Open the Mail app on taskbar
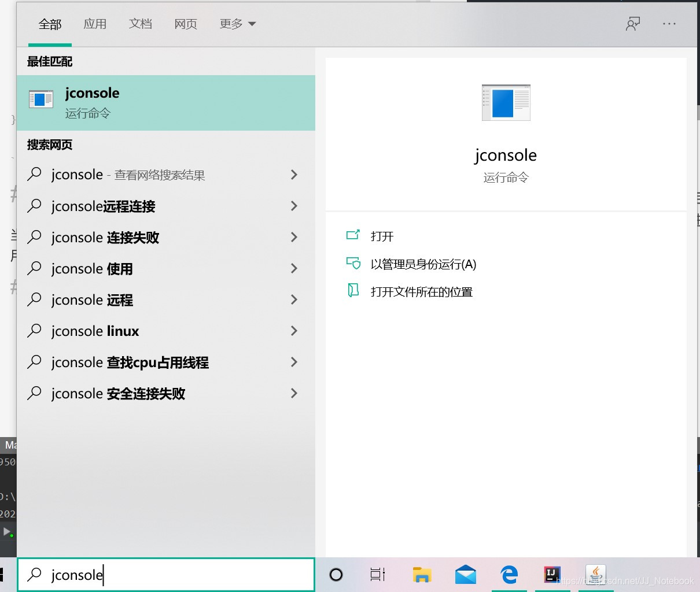Image resolution: width=700 pixels, height=592 pixels. (x=466, y=575)
